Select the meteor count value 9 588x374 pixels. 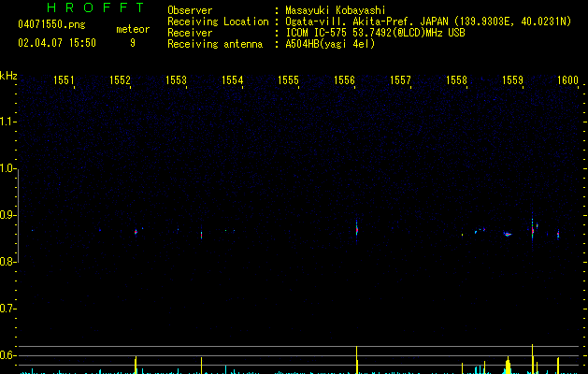(x=133, y=43)
